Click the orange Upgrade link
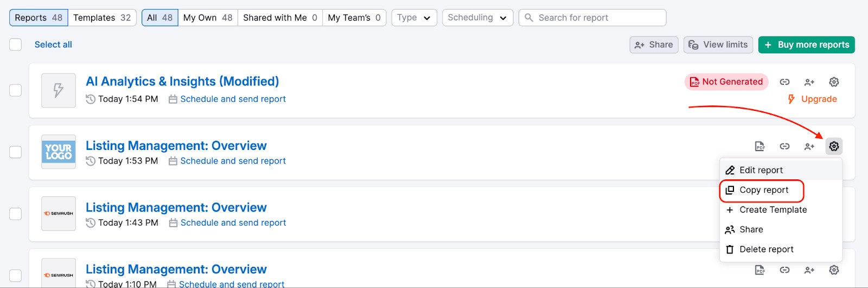 click(818, 99)
